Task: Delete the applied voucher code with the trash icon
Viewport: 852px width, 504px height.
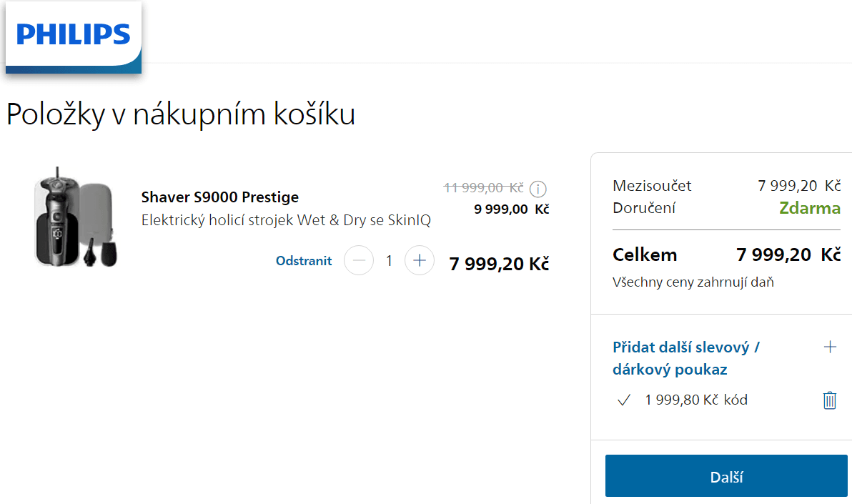Action: click(829, 400)
